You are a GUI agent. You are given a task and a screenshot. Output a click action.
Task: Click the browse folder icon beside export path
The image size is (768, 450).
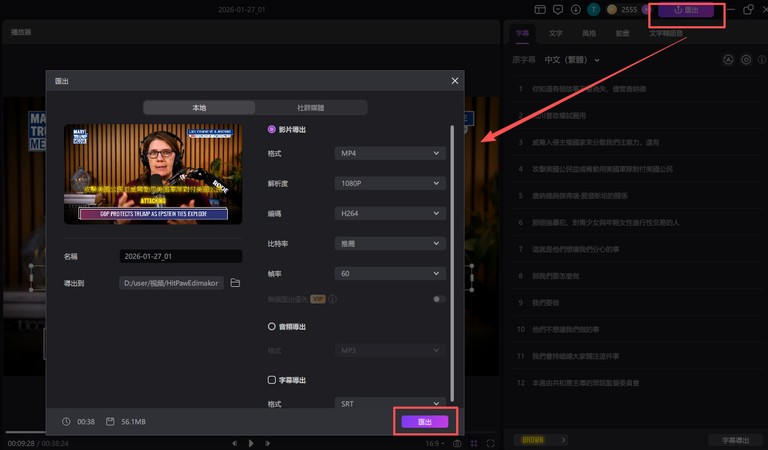tap(235, 283)
